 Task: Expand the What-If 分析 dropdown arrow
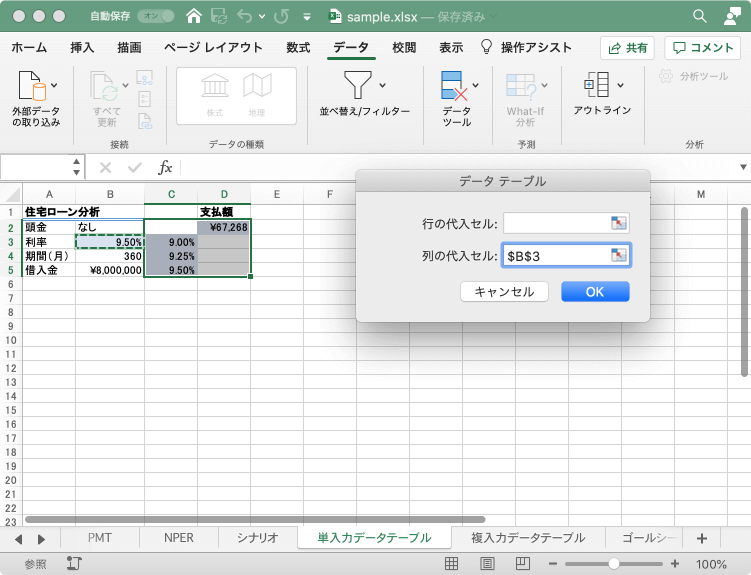point(544,85)
